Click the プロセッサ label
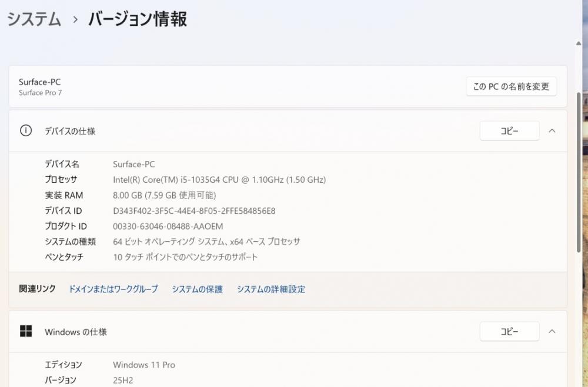 tap(61, 180)
